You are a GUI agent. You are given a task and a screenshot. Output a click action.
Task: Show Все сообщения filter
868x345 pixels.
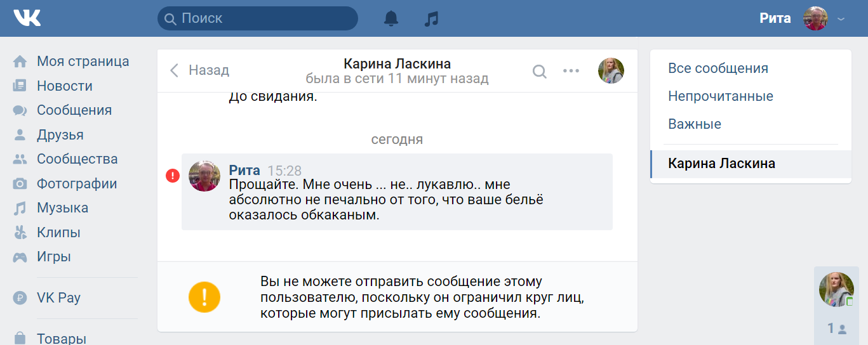point(718,68)
